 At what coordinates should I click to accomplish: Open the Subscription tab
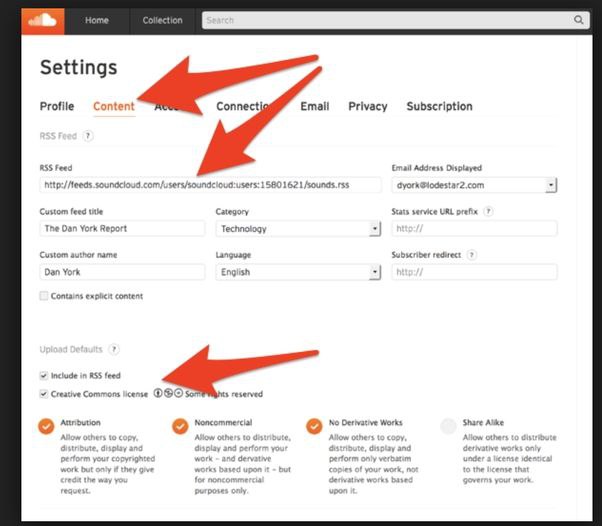click(x=440, y=106)
